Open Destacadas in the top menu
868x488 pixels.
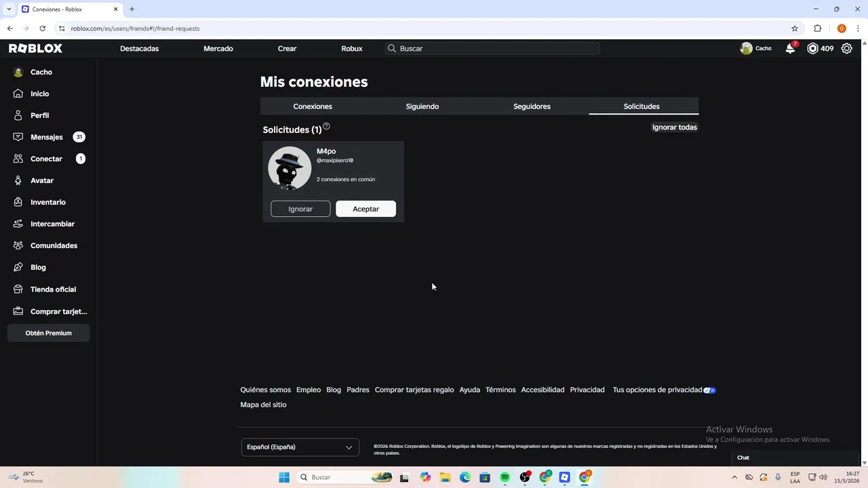tap(139, 48)
